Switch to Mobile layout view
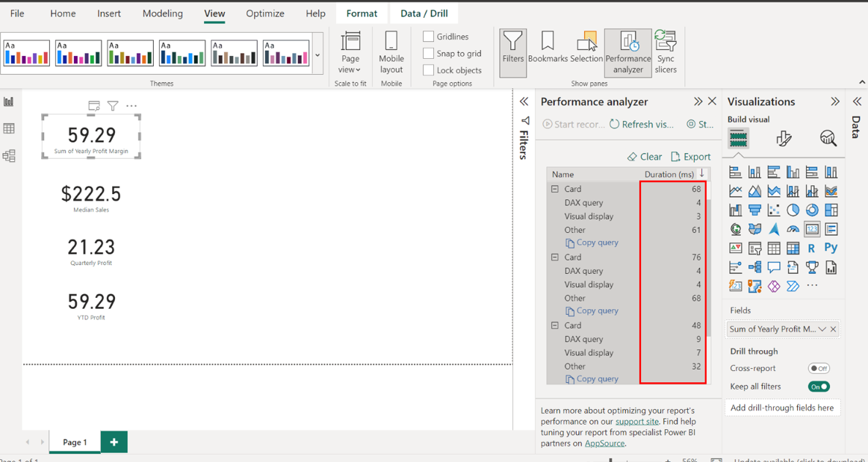Screen dimensions: 868x462 (x=391, y=52)
